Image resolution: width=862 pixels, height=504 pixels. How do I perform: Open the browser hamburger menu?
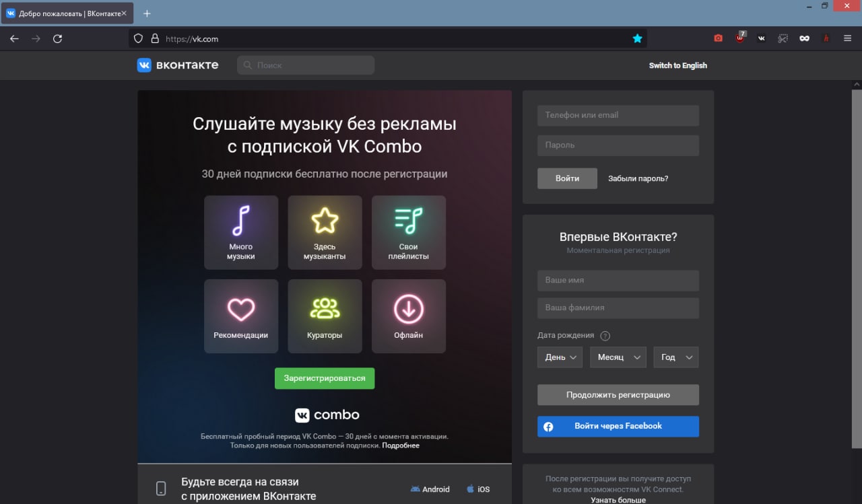click(848, 38)
